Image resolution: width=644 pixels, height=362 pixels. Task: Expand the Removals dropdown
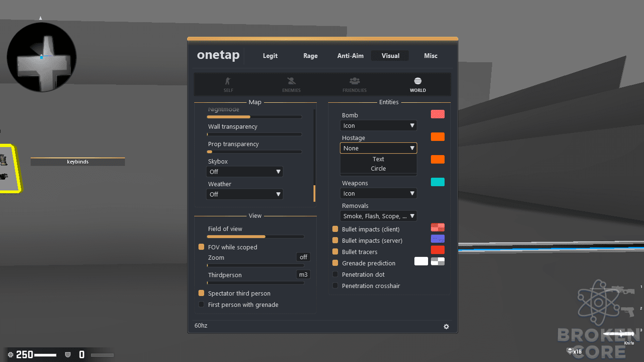379,216
